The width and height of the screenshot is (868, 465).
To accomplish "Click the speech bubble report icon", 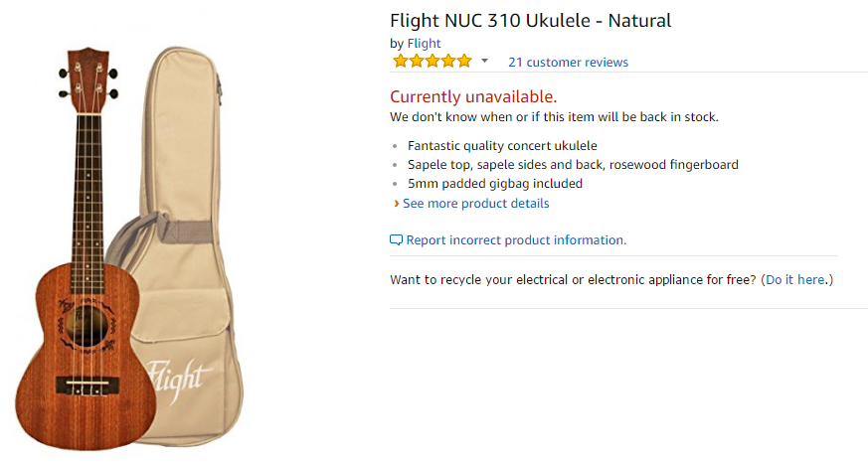I will (396, 240).
